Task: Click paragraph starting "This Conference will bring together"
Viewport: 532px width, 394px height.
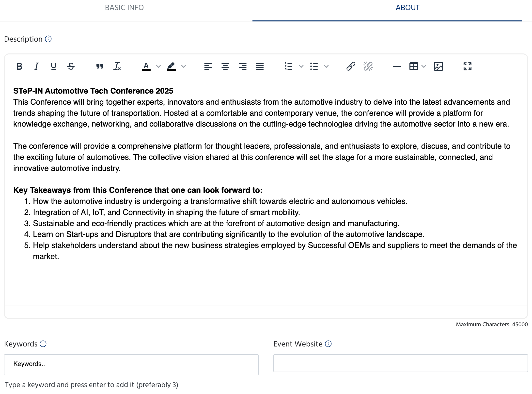Action: 262,113
